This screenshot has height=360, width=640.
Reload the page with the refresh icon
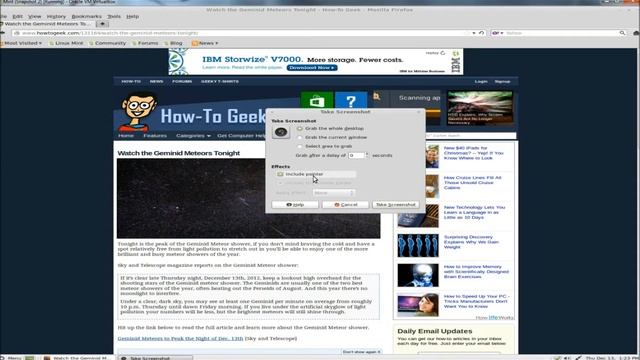(x=482, y=33)
